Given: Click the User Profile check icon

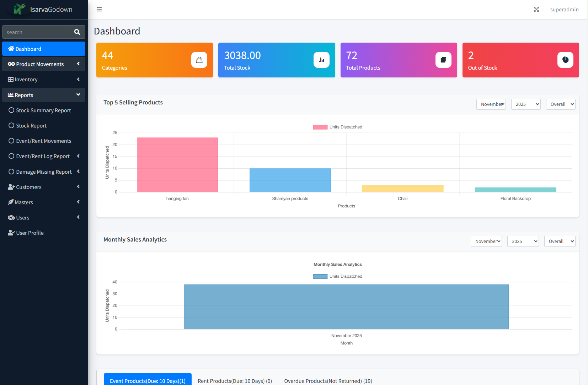Looking at the screenshot, I should (x=11, y=233).
